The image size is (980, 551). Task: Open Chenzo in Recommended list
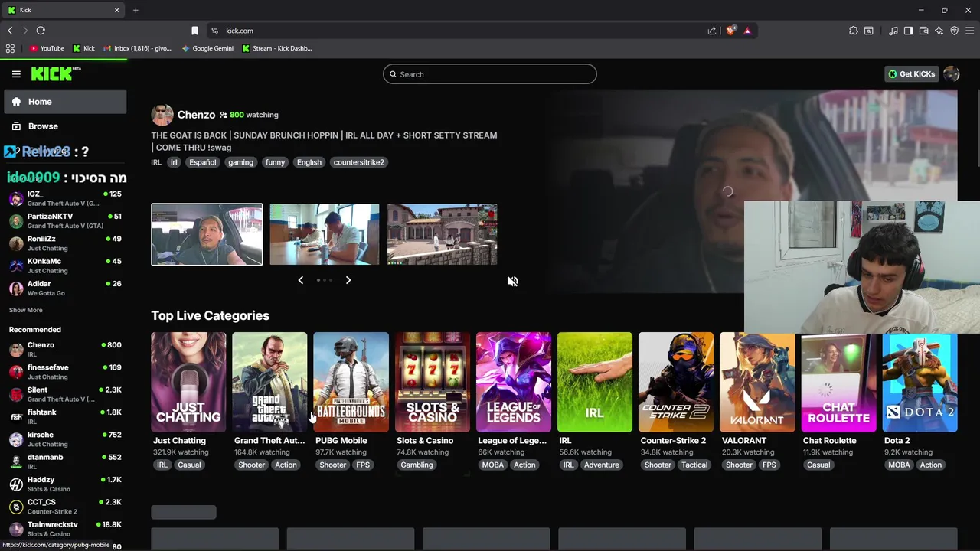point(65,350)
